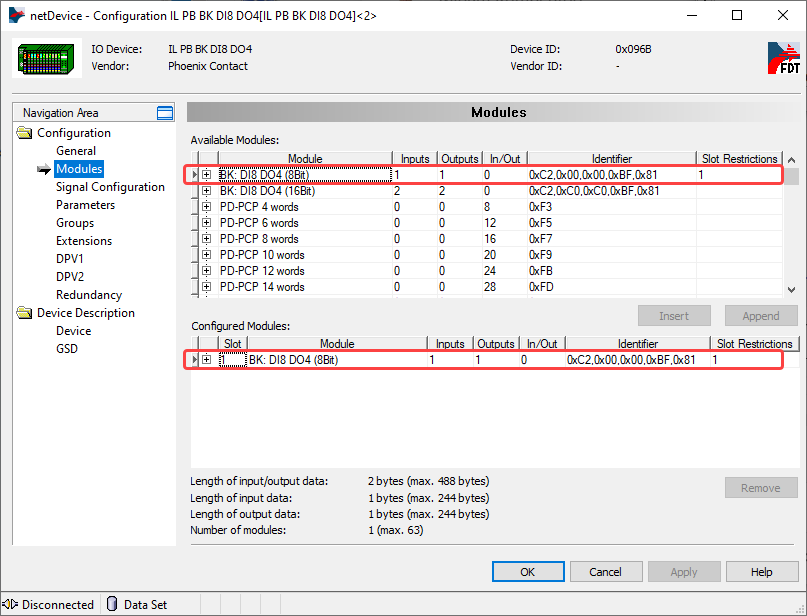Open the Device description page

coord(74,331)
